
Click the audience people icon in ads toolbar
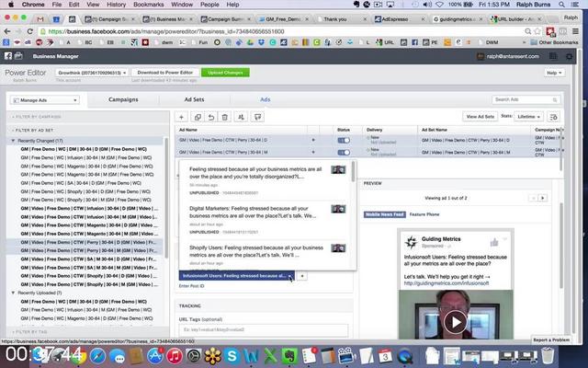pos(241,117)
